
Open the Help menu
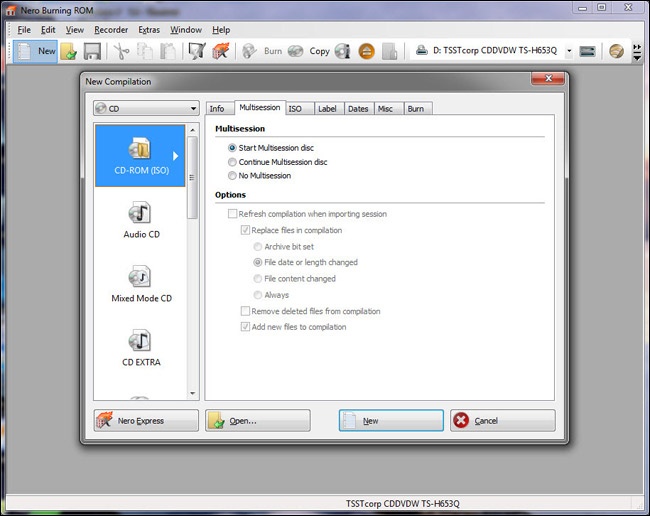pos(221,30)
